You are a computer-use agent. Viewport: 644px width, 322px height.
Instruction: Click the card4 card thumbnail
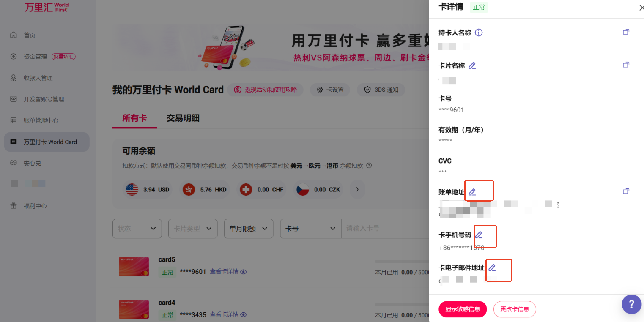pos(134,309)
